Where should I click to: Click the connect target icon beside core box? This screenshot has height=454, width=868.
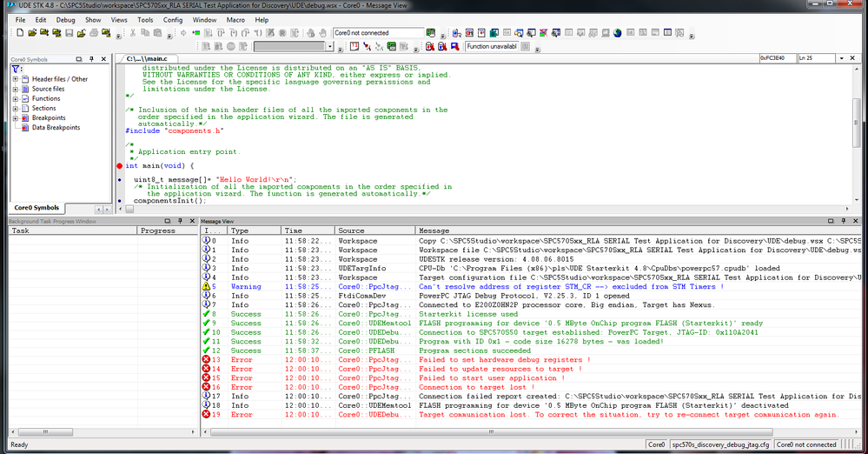(431, 33)
